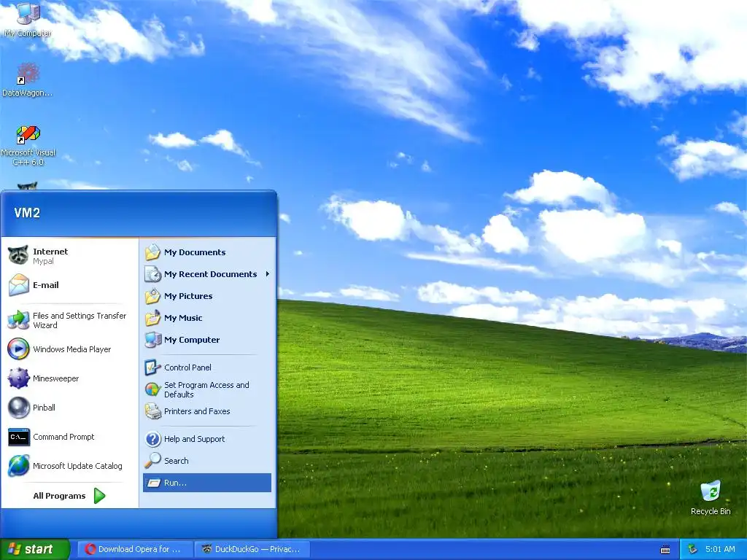Click the My Computer start menu icon
The height and width of the screenshot is (560, 747).
[153, 340]
